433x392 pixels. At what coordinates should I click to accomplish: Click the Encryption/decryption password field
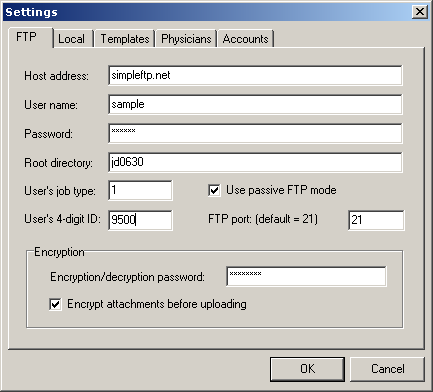click(306, 276)
